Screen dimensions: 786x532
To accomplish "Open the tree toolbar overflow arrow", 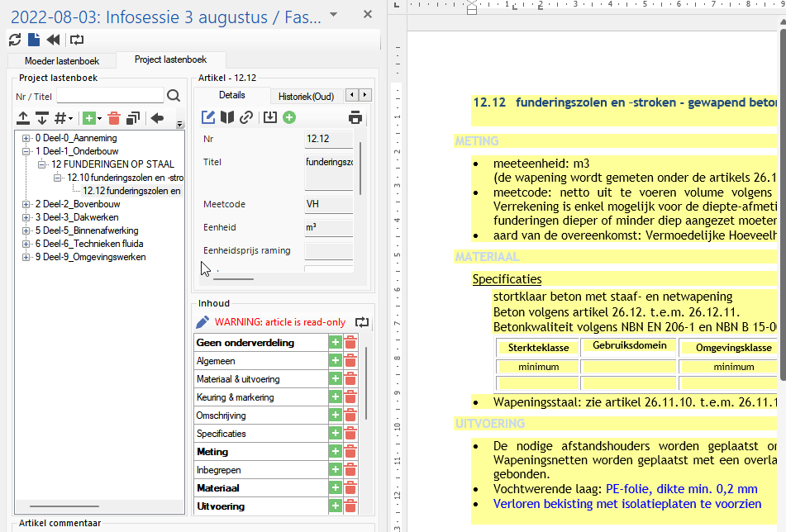I will (179, 124).
